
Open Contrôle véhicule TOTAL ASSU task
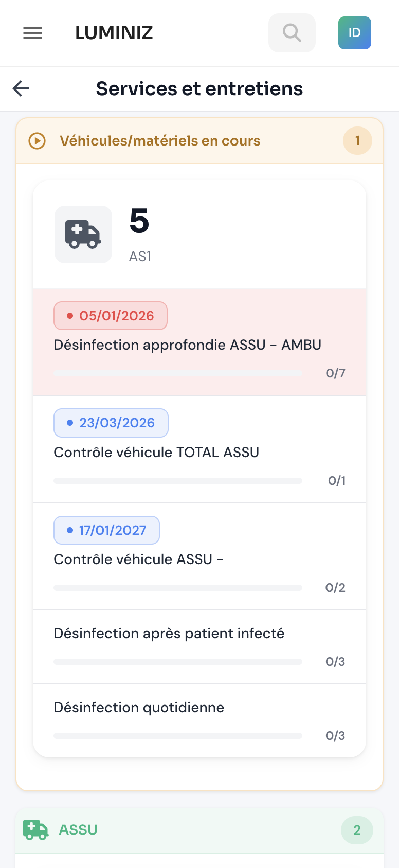156,452
